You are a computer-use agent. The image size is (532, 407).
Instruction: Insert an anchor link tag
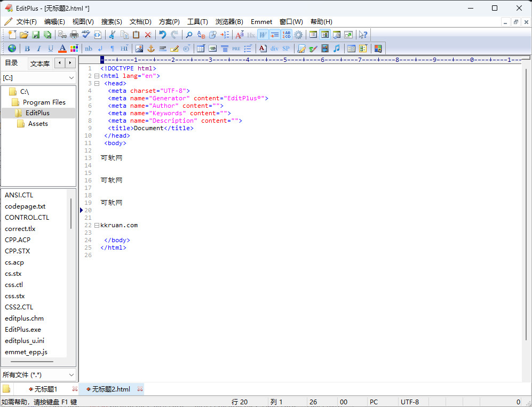click(151, 49)
